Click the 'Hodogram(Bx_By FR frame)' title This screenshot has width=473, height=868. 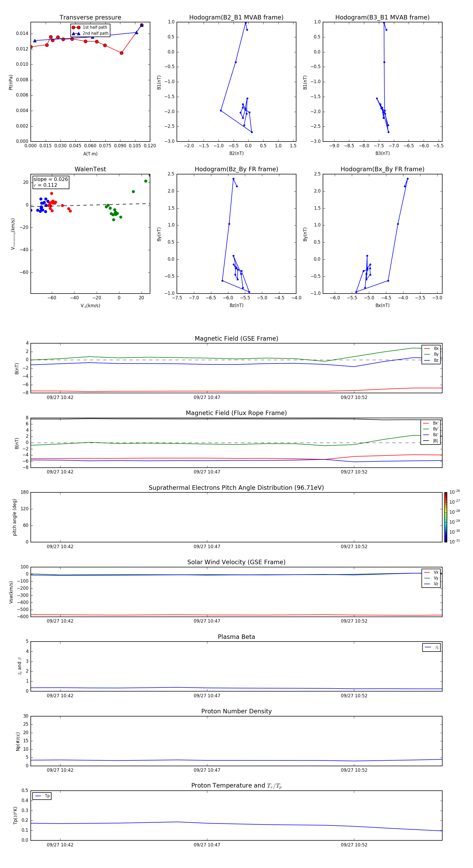coord(382,169)
